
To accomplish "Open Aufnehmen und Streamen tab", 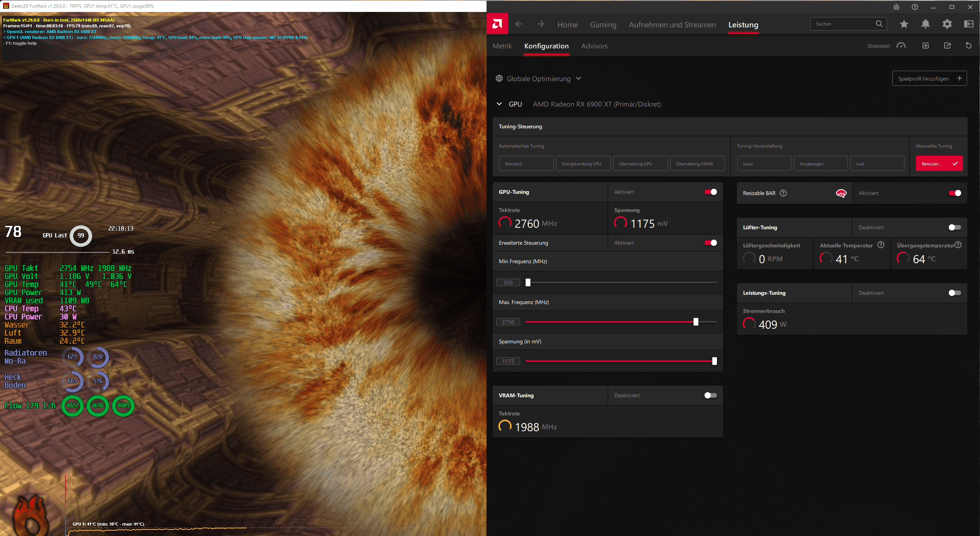I will (x=673, y=25).
